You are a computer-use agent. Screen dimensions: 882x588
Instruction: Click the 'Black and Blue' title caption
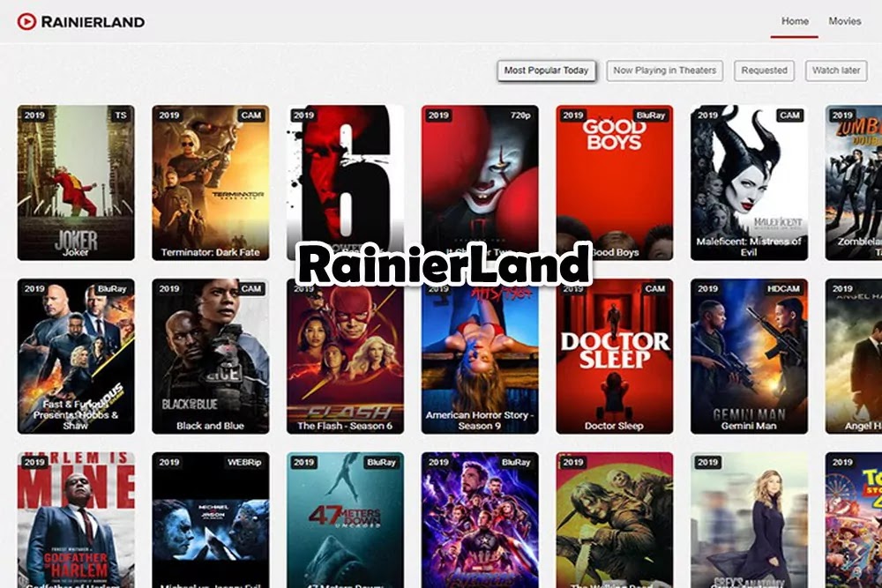211,426
